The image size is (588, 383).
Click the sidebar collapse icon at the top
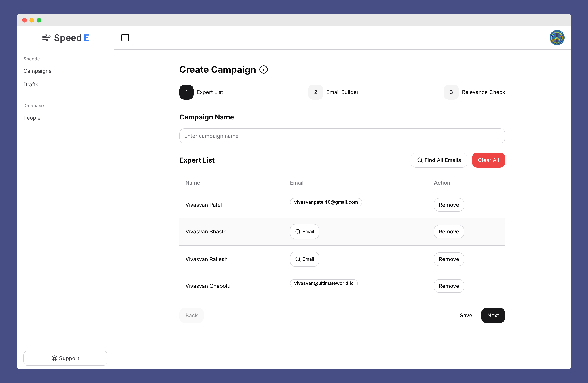(x=125, y=37)
